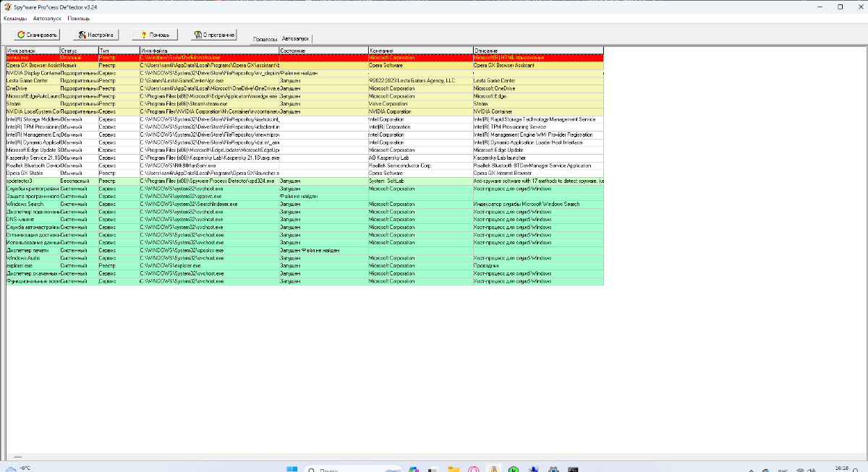Screen dimensions: 868x472
Task: Click the Realtek Semiconductor Corp. cell
Action: 420,166
